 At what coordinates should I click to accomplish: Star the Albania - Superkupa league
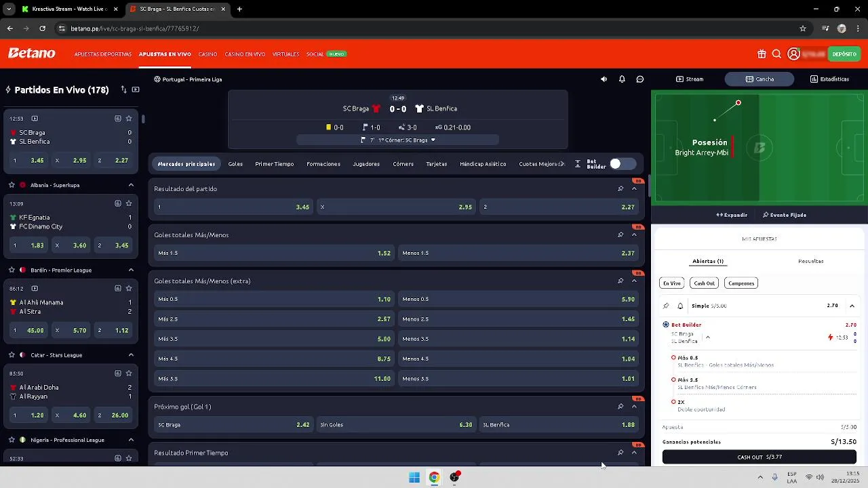point(12,185)
